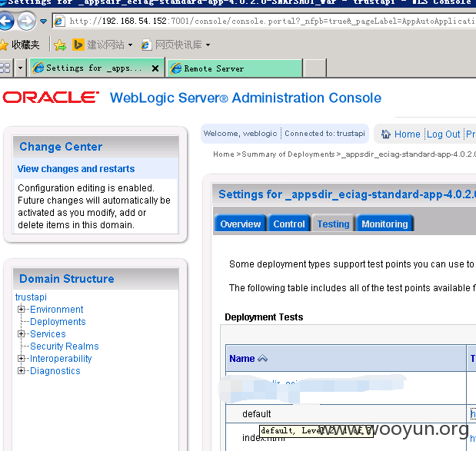Click the page icon in address bar
This screenshot has height=451, width=476.
pos(59,21)
